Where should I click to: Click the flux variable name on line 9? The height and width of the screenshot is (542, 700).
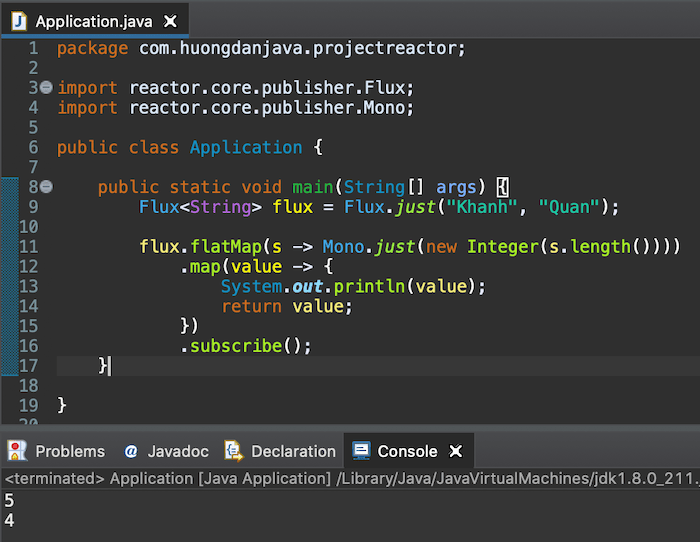[292, 207]
